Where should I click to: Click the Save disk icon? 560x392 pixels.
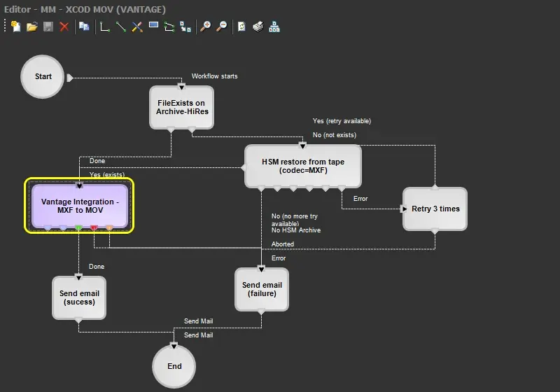pos(48,27)
